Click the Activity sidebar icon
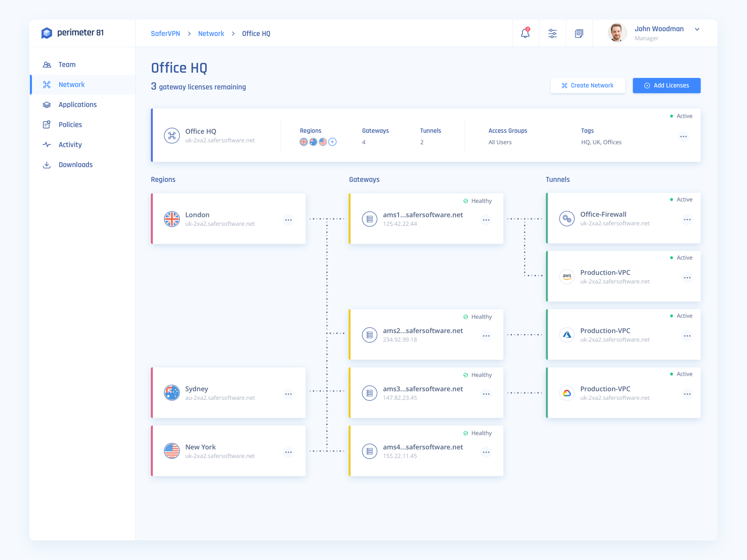 click(x=47, y=145)
